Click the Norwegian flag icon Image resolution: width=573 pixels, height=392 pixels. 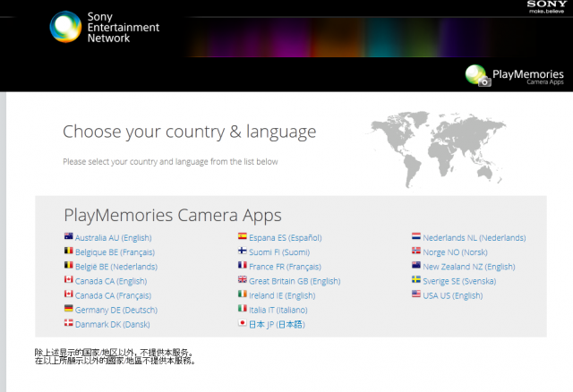click(416, 251)
